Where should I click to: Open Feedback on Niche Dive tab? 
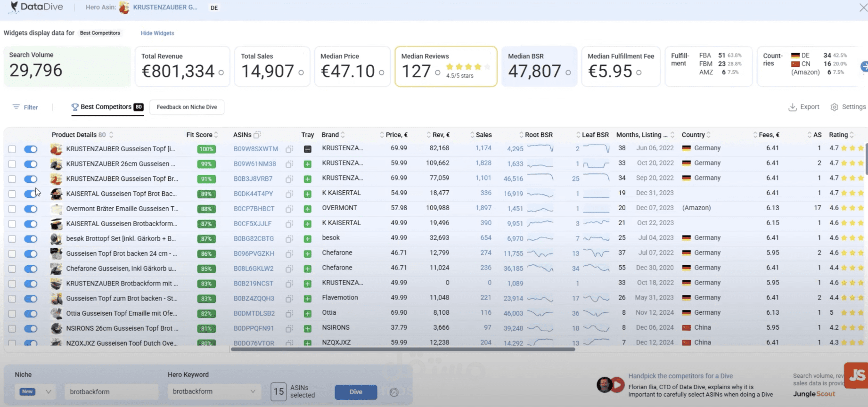coord(187,107)
